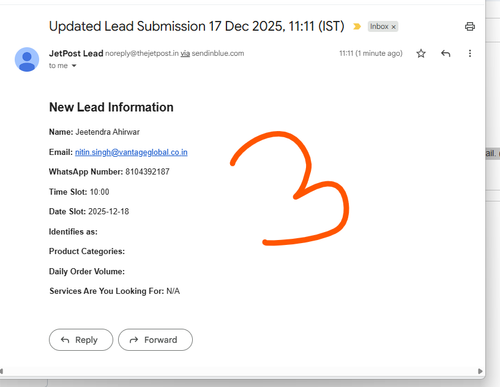Click the 'New Lead Information' heading
The height and width of the screenshot is (387, 500).
pyautogui.click(x=111, y=107)
